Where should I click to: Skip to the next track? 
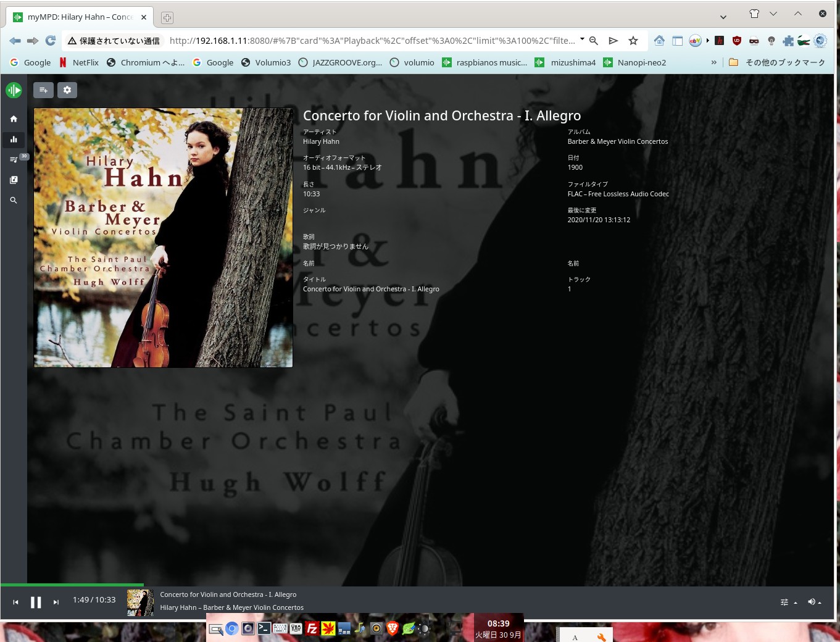(56, 602)
